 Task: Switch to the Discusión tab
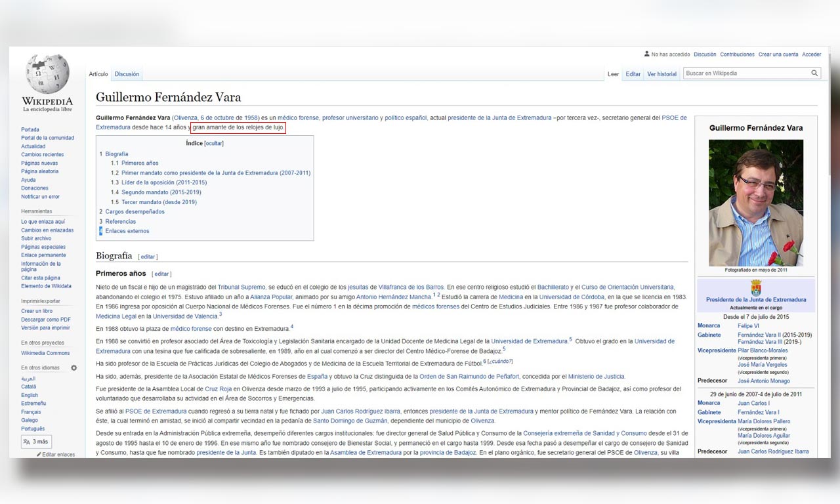[x=127, y=74]
